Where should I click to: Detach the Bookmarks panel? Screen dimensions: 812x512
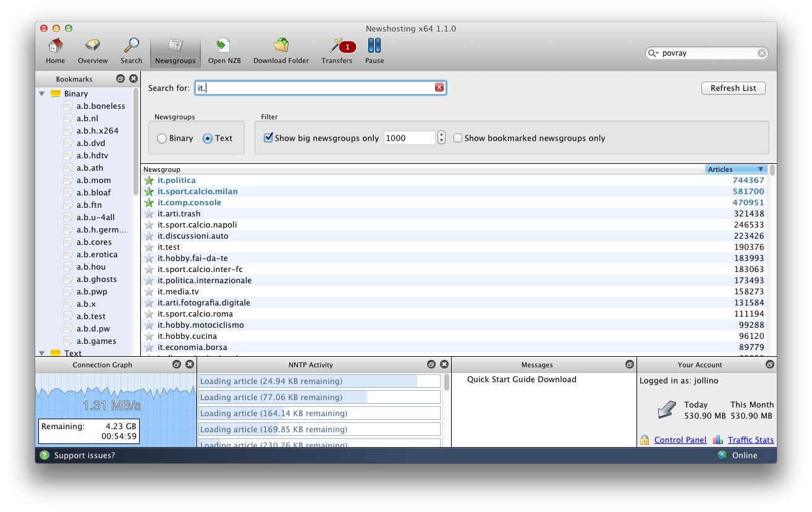click(121, 79)
